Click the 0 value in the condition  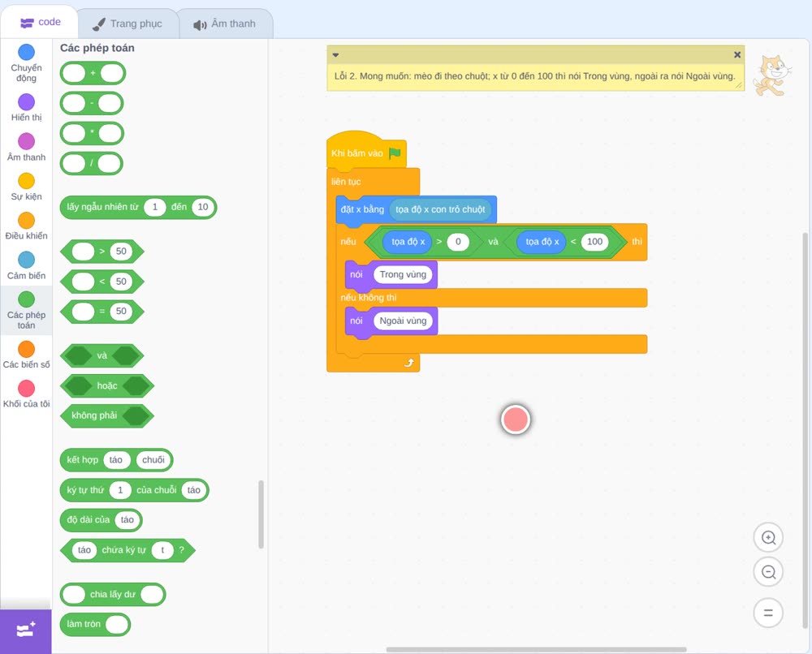pos(458,242)
